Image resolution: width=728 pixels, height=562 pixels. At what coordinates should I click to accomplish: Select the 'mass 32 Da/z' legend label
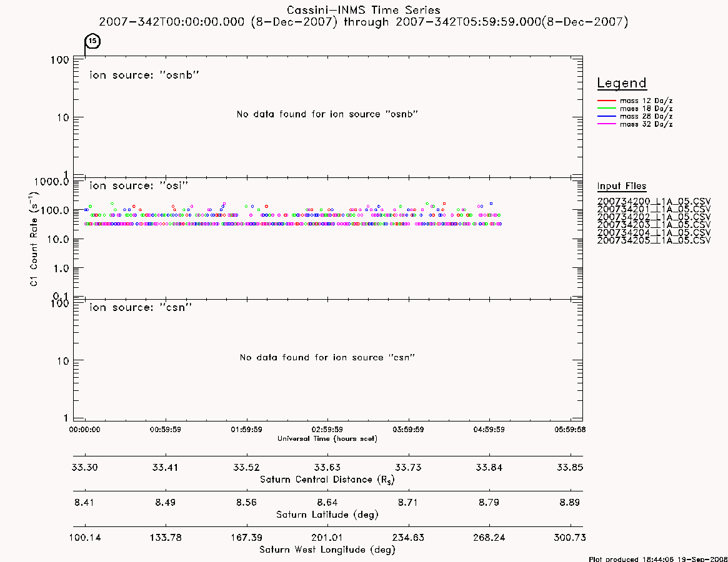tap(646, 124)
